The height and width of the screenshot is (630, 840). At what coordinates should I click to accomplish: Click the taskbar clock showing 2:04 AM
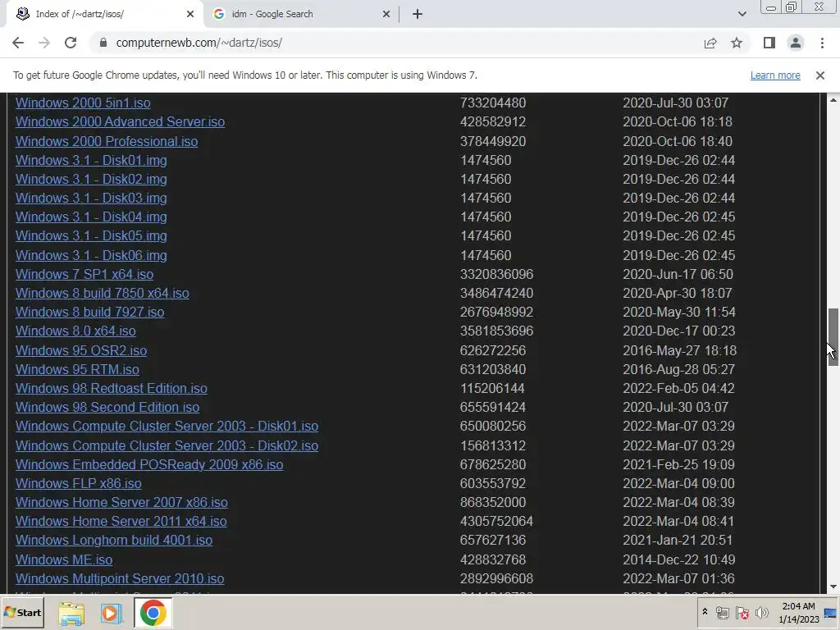click(798, 613)
